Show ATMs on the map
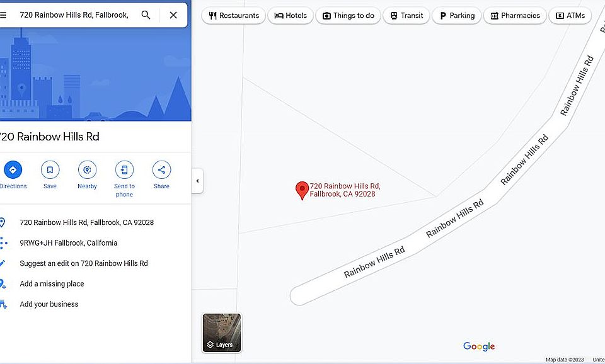 click(x=570, y=15)
